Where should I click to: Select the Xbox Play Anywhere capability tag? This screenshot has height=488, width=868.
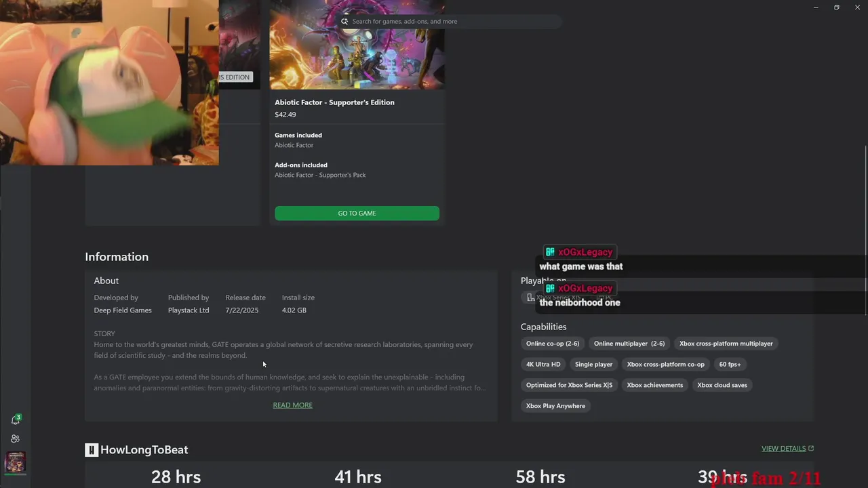(555, 406)
